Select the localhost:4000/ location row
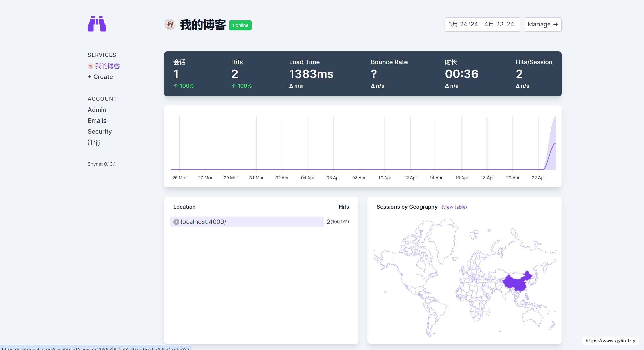The image size is (644, 350). [x=246, y=222]
